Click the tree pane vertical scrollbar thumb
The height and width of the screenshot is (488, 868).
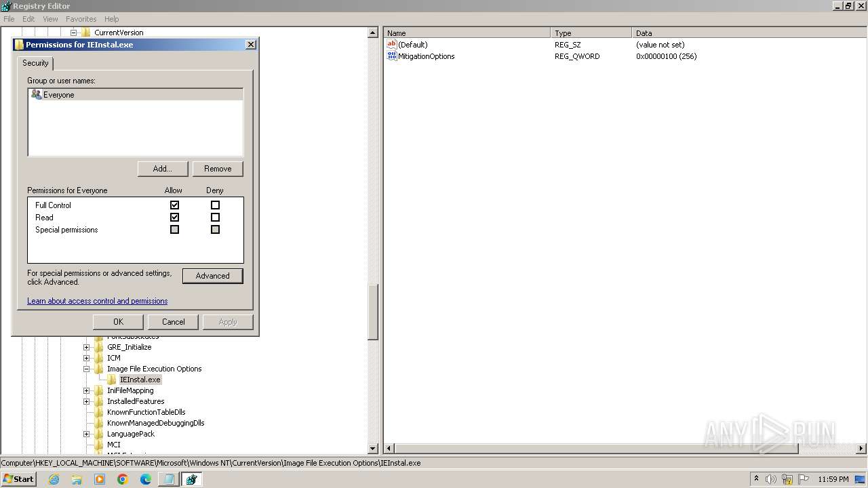(x=372, y=312)
